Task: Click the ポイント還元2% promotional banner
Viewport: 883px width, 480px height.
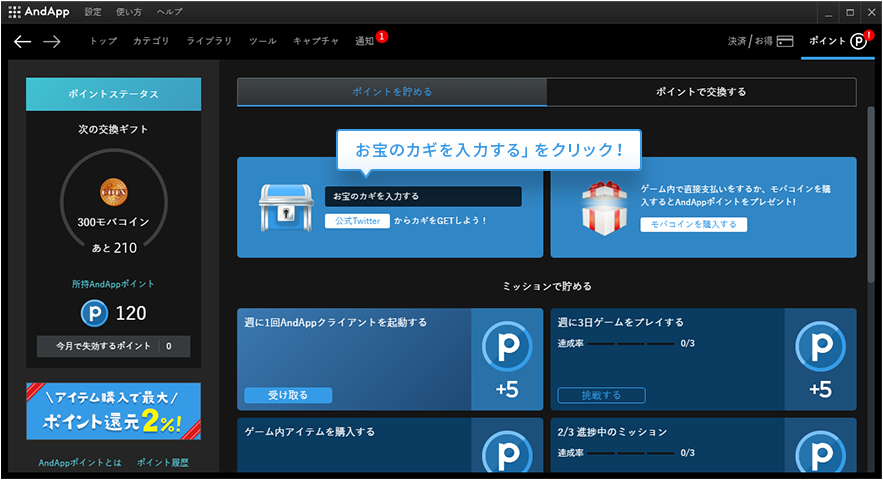Action: point(113,411)
